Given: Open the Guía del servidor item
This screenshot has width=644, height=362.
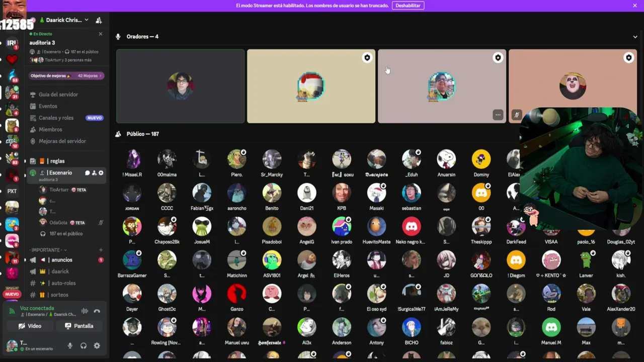Looking at the screenshot, I should pos(66,95).
